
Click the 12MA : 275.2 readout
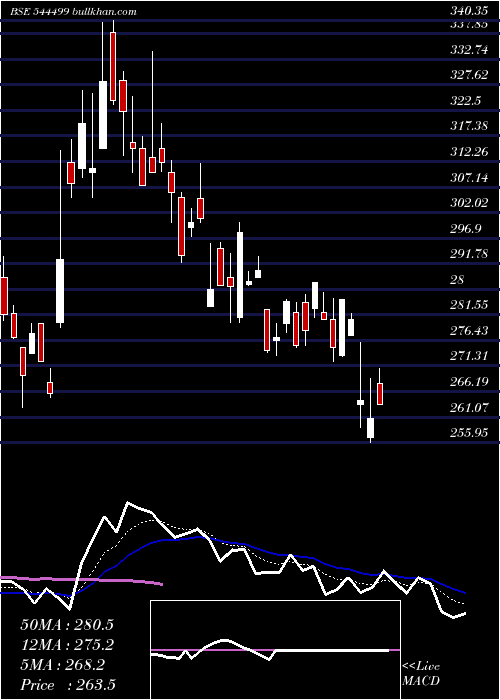(67, 645)
